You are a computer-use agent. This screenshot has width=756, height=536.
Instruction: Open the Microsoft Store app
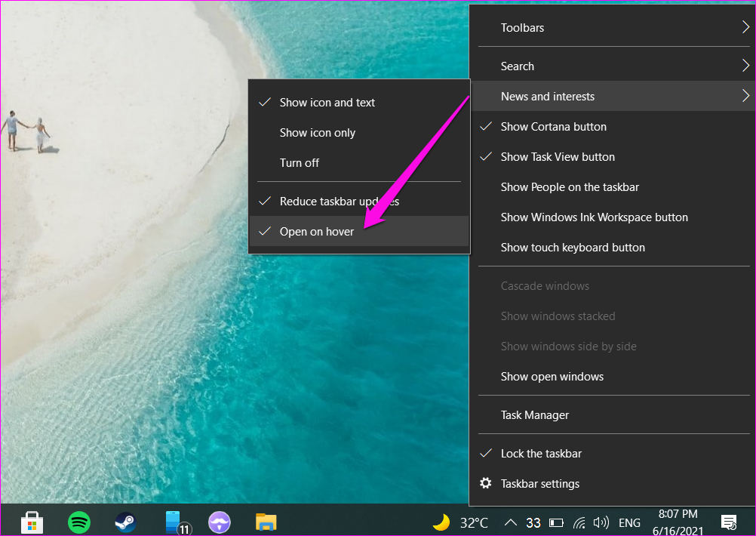tap(31, 522)
